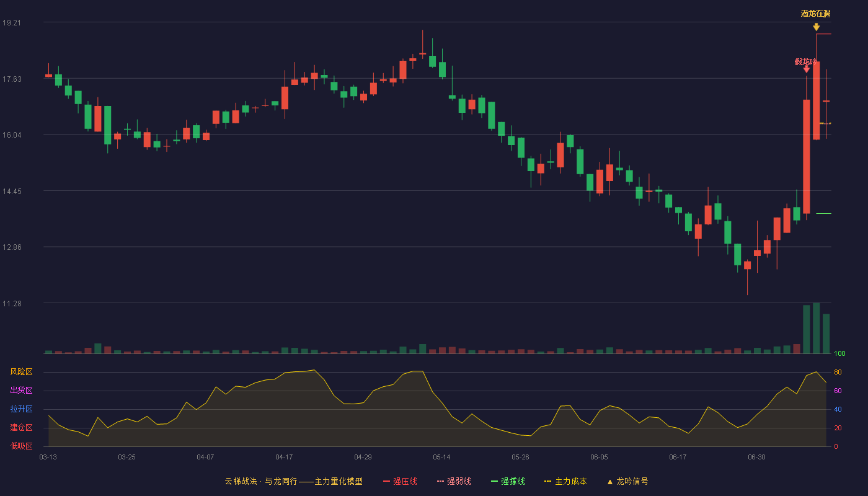Toggle the 强弱线 legend entry
This screenshot has width=868, height=496.
tap(454, 481)
